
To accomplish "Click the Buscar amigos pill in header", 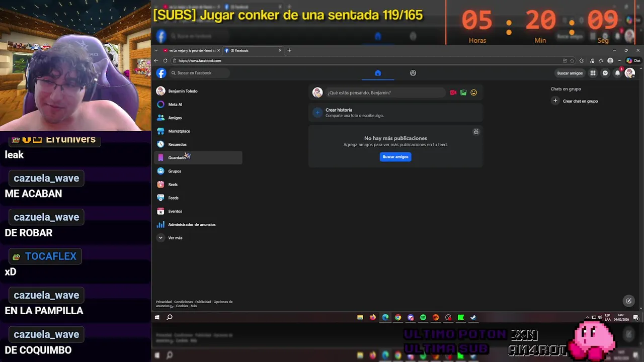I will click(x=570, y=73).
